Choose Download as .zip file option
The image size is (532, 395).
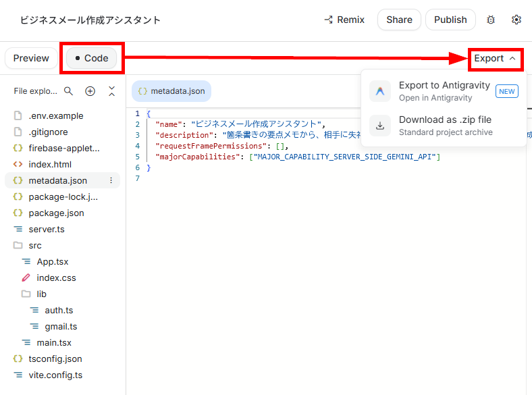tap(444, 126)
